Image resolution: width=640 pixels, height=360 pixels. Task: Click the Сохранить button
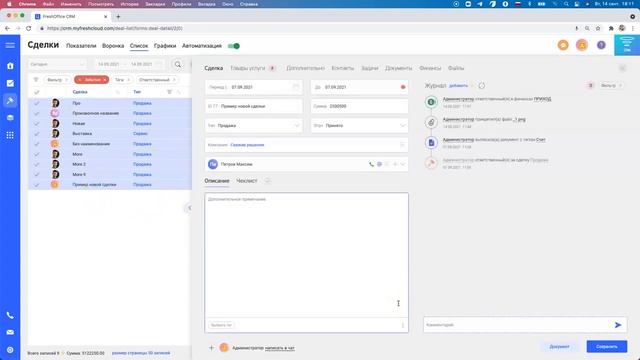[x=607, y=347]
